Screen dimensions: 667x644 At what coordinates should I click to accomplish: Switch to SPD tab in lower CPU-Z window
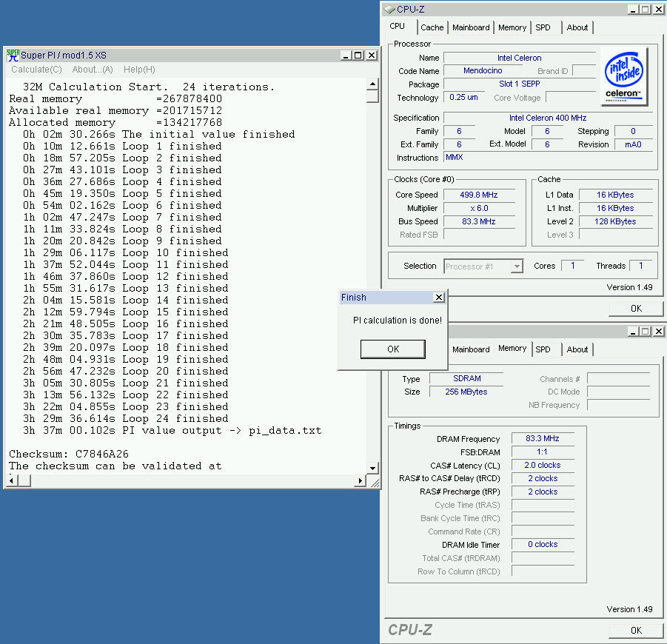point(543,349)
